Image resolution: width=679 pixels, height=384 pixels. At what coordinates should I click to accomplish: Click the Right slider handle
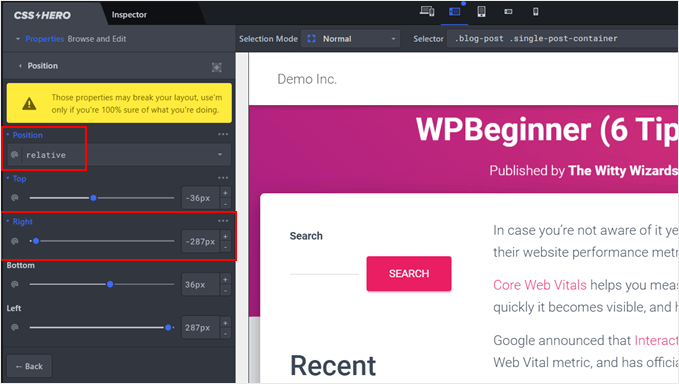tap(36, 241)
